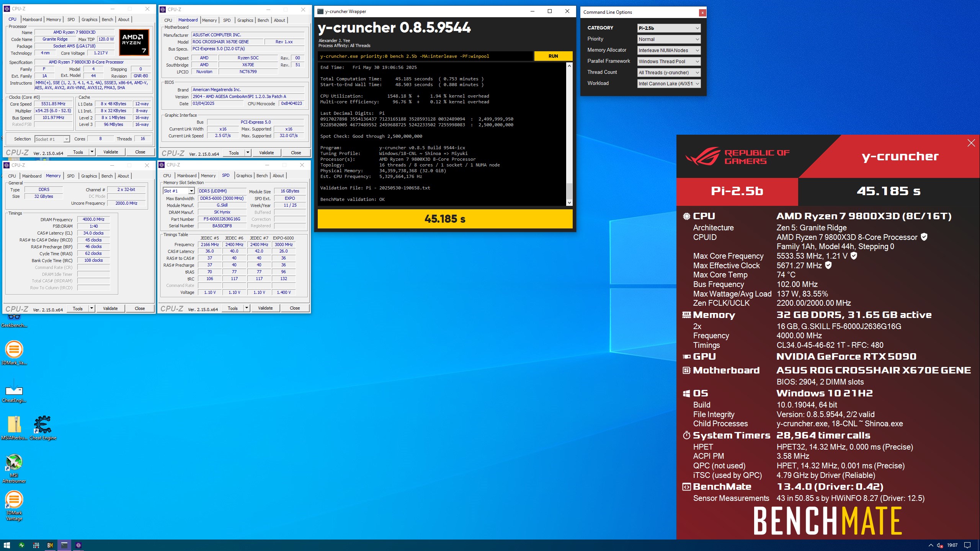Screen dimensions: 980x551
Task: Click Tools button in top-left CPU-Z window
Action: (78, 152)
